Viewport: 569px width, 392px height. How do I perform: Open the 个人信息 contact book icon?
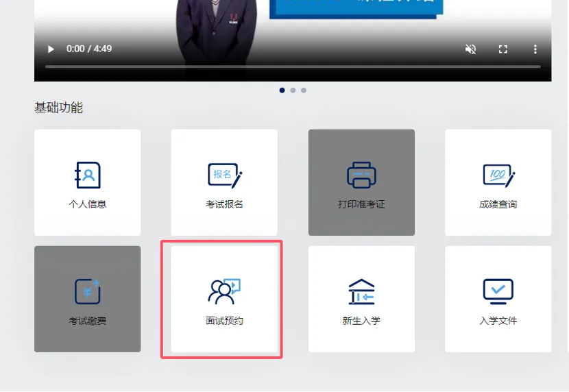[x=88, y=175]
